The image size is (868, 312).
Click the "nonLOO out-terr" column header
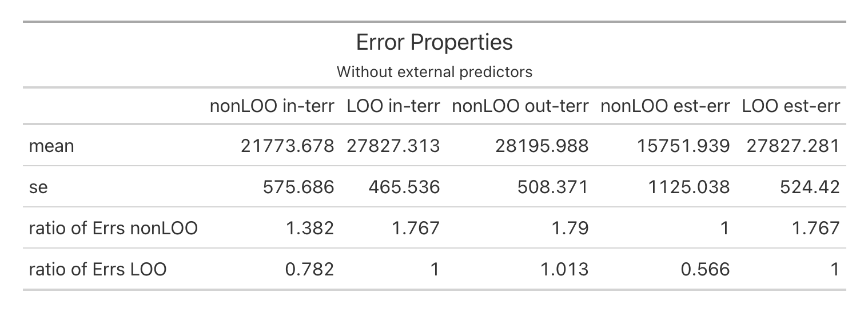[520, 106]
